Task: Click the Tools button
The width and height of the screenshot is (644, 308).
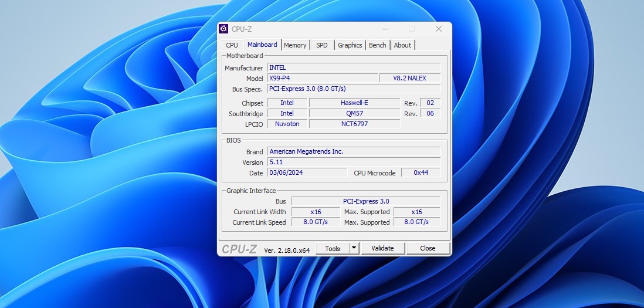Action: tap(333, 249)
